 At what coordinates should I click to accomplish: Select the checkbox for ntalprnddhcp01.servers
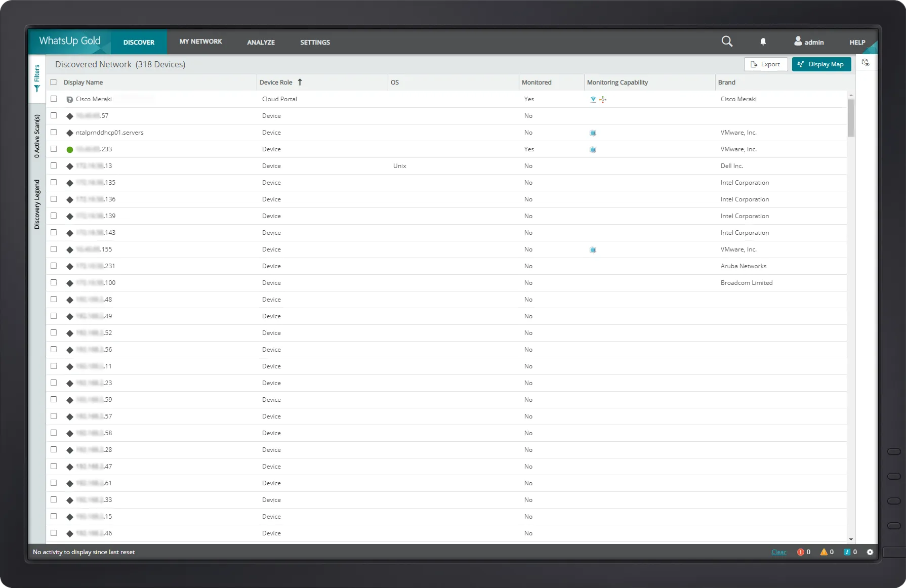(54, 133)
